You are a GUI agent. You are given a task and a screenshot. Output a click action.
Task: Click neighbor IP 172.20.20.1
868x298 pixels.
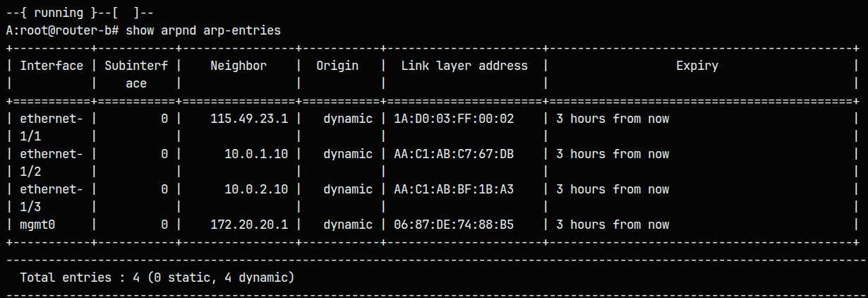(x=249, y=225)
